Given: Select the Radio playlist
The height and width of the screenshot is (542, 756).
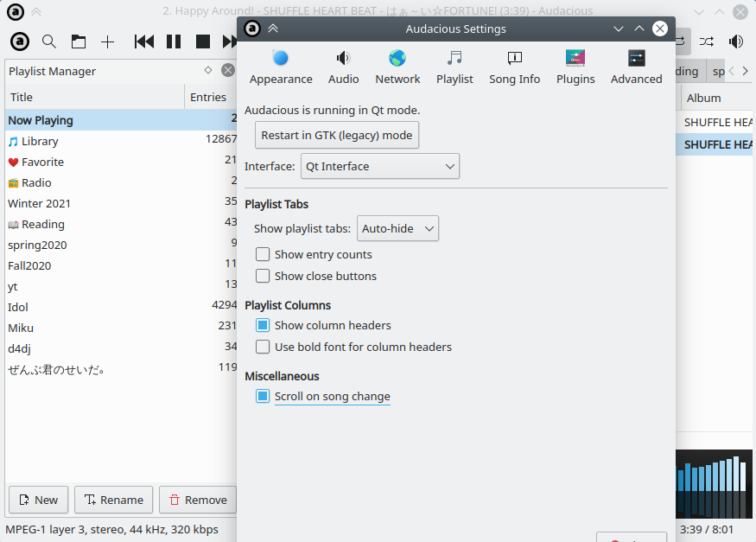Looking at the screenshot, I should (x=121, y=182).
